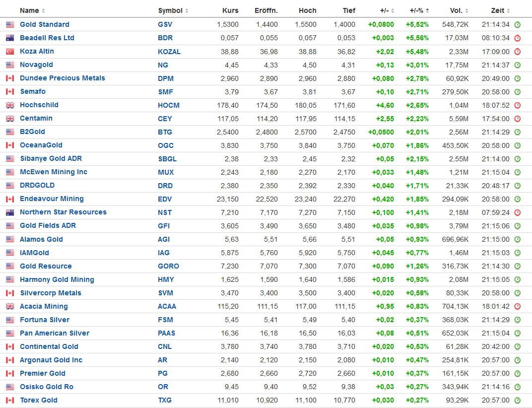Viewport: 532px width, 408px height.
Task: Open the Premier Gold link
Action: pyautogui.click(x=42, y=373)
